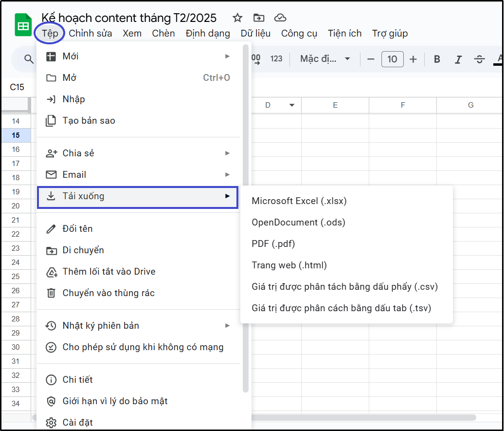Increase font size with the plus button

click(x=413, y=59)
